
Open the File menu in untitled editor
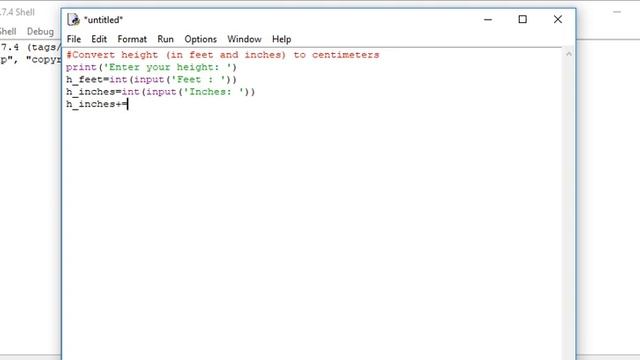[x=73, y=39]
